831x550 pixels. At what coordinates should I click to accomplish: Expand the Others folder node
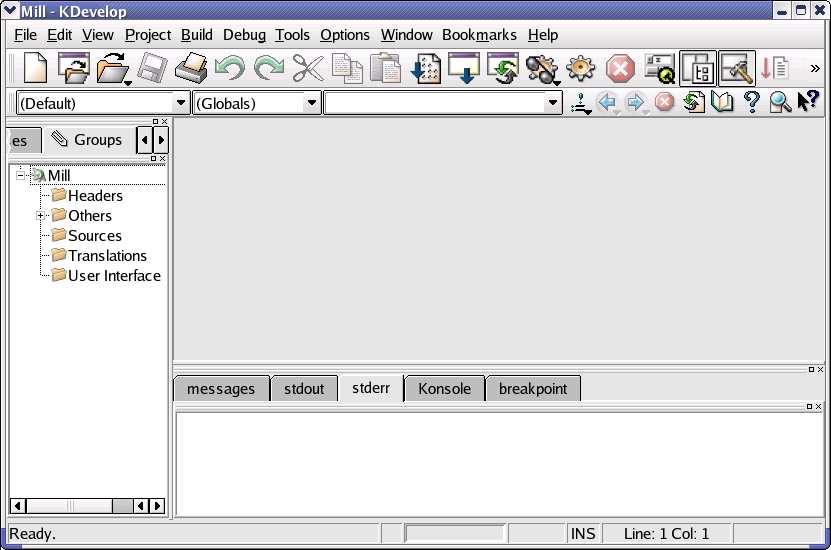click(40, 216)
